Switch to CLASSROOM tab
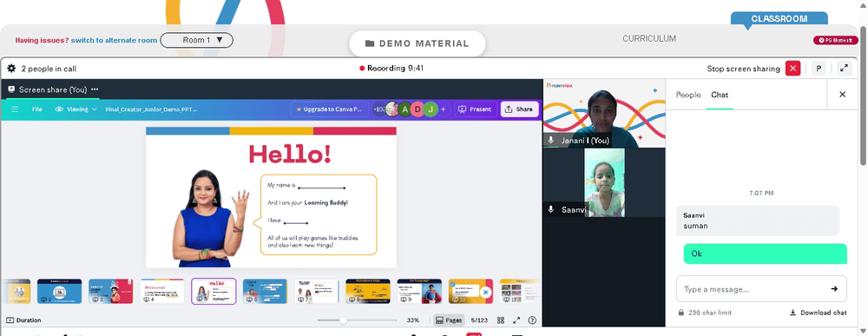 779,18
